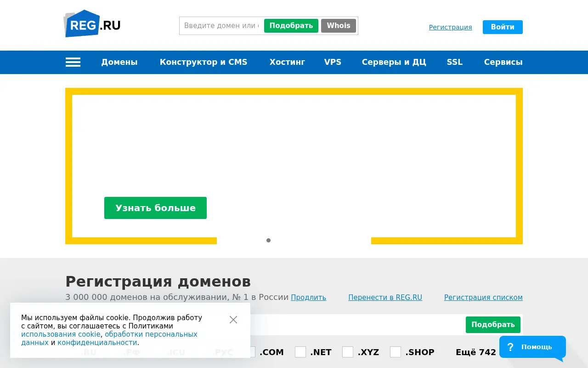Tick the .XYZ domain checkbox
Screen dimensions: 588x368
348,352
